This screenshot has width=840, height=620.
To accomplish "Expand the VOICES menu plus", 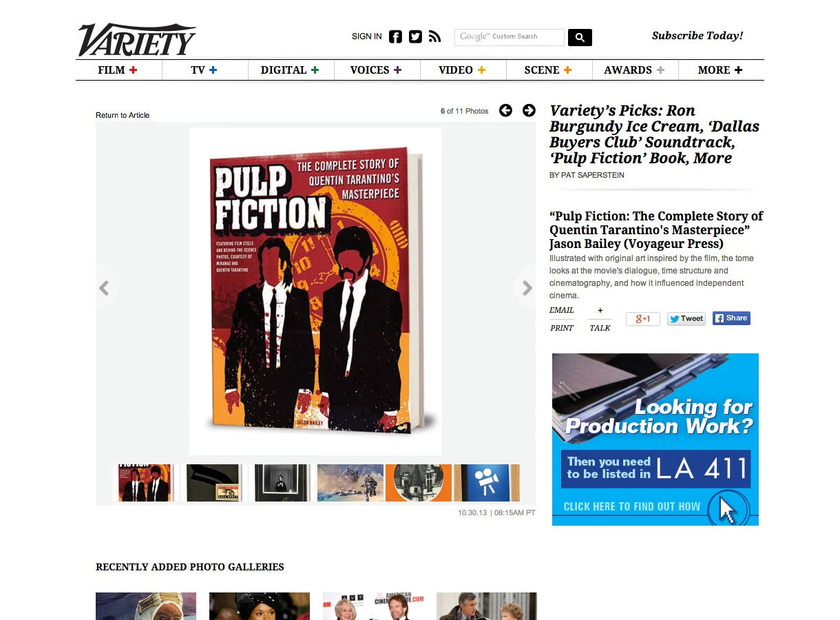I will (397, 70).
